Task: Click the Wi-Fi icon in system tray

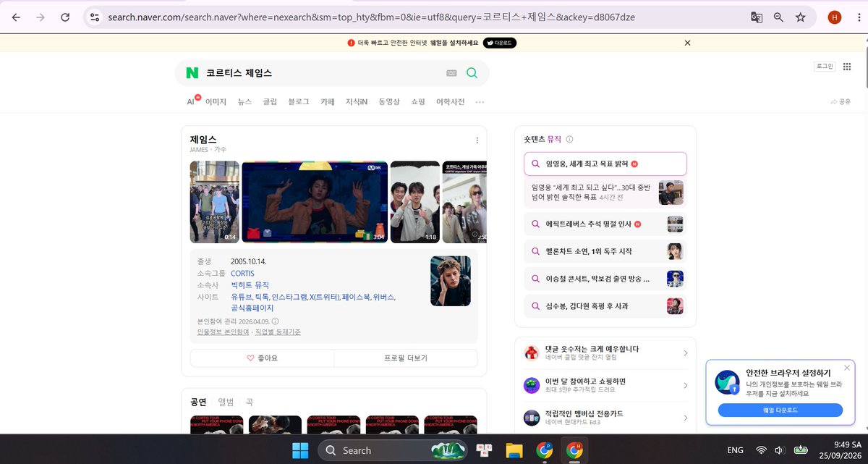Action: 761,450
